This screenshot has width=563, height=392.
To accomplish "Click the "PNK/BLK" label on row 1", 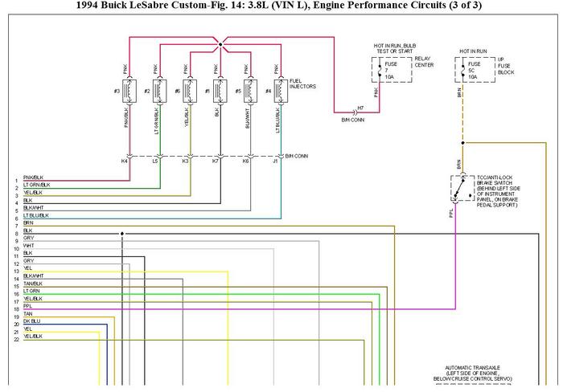I will tap(33, 178).
